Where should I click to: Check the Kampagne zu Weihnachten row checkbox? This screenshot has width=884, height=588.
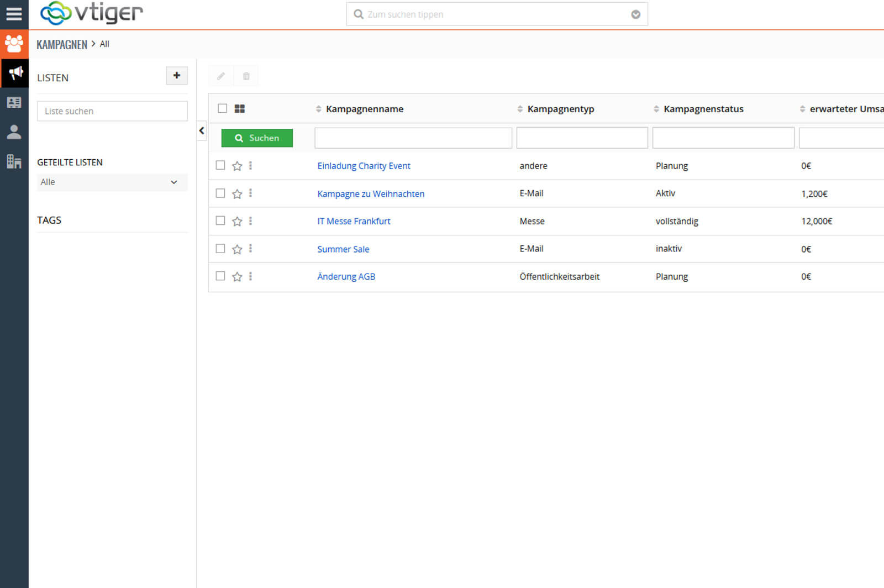pos(220,193)
